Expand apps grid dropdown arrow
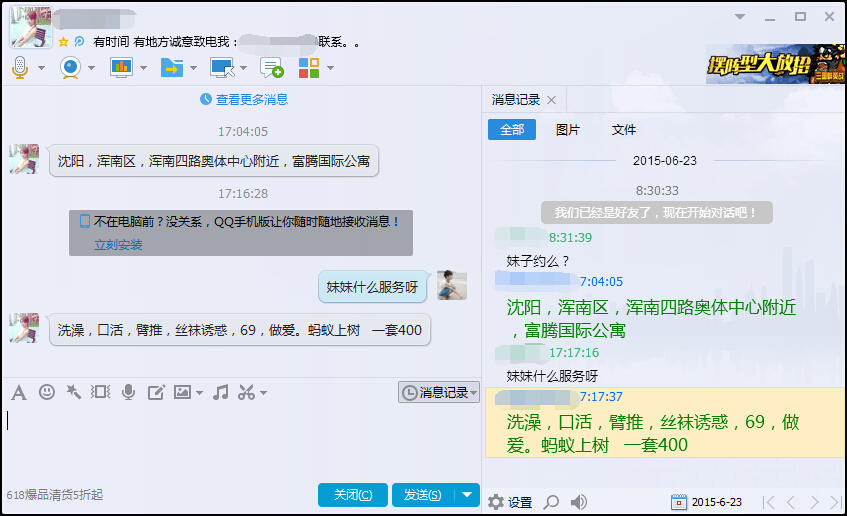The height and width of the screenshot is (516, 847). [x=330, y=68]
